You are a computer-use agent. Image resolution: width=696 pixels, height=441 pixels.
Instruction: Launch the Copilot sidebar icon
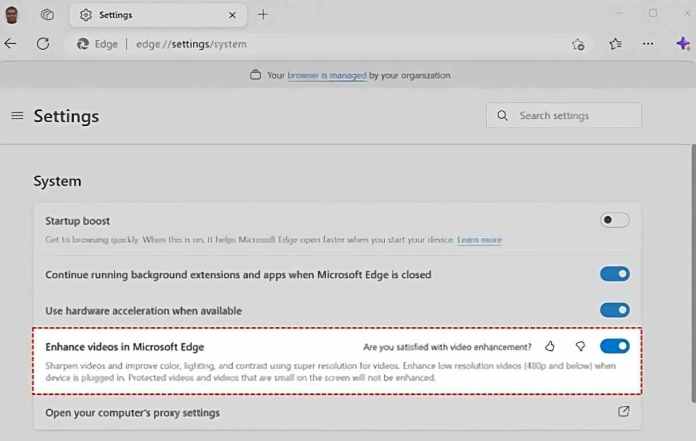[x=683, y=43]
